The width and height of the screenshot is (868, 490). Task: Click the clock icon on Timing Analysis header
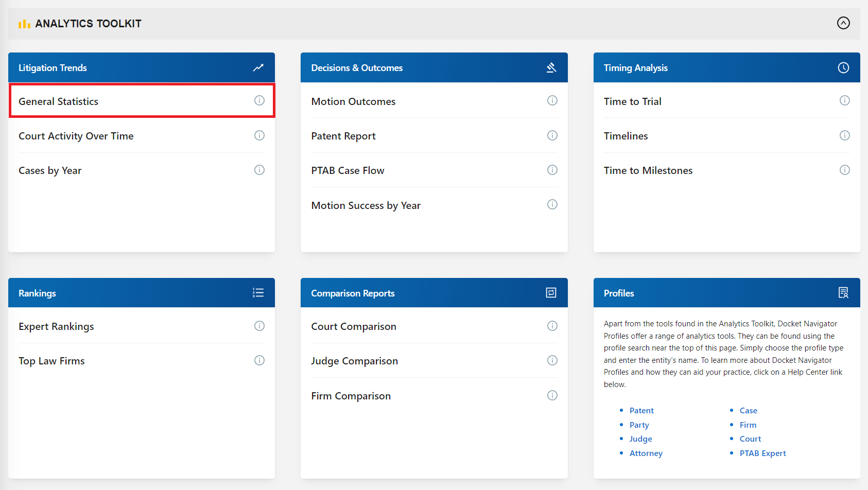tap(843, 67)
